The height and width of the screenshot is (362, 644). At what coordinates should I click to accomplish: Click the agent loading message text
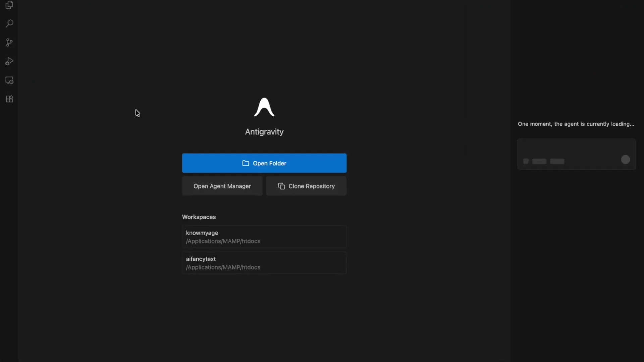point(576,124)
